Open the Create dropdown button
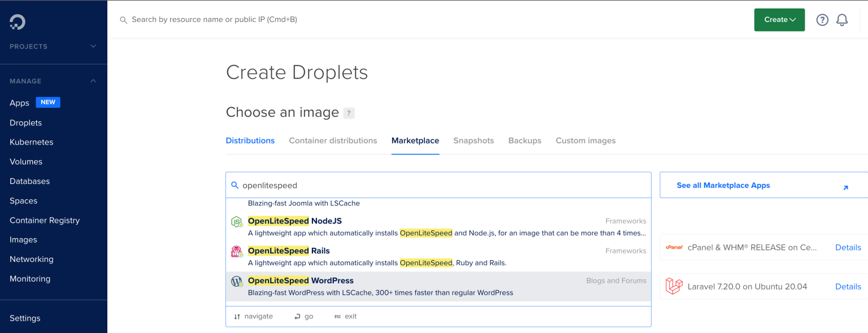Viewport: 868px width, 333px height. [x=779, y=20]
